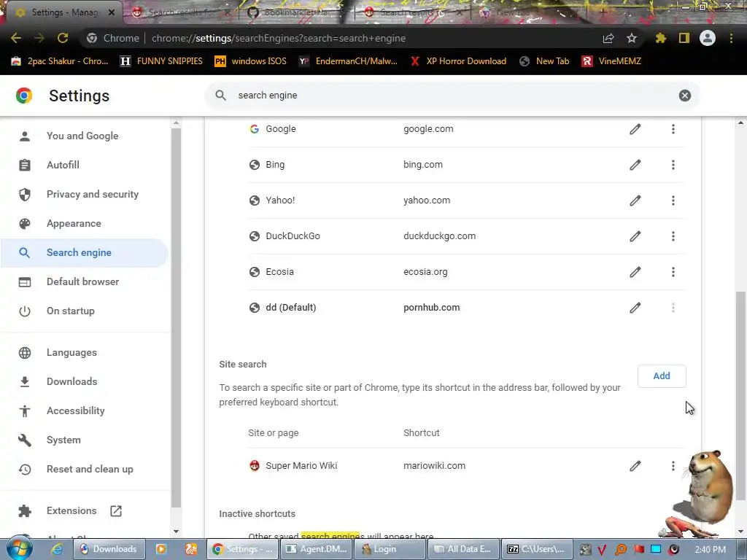
Task: Open the Chrome three-dot menu
Action: point(731,38)
